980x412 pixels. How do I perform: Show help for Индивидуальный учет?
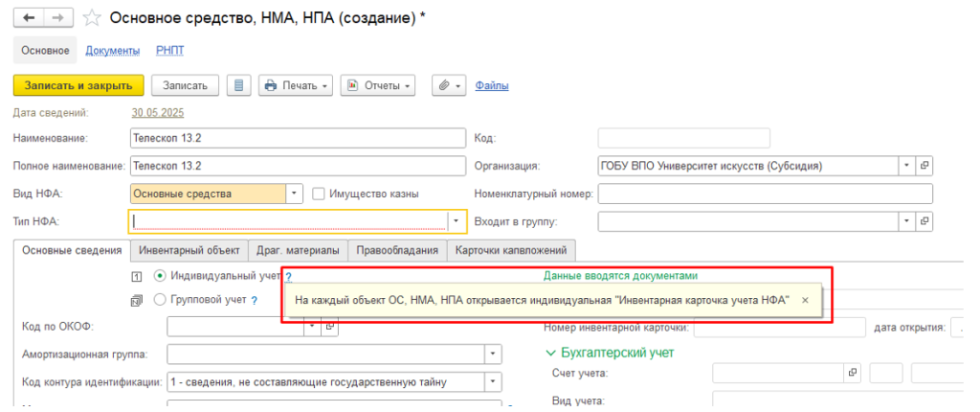click(289, 276)
